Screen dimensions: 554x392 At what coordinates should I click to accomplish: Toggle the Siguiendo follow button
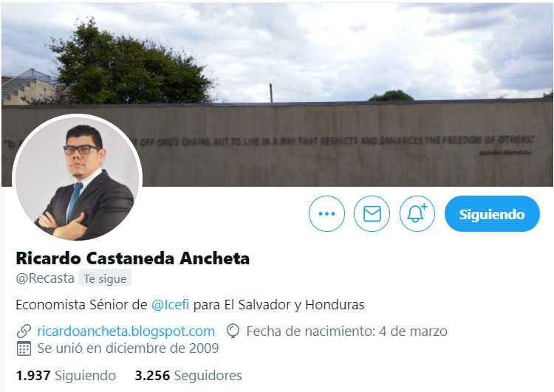pos(492,213)
